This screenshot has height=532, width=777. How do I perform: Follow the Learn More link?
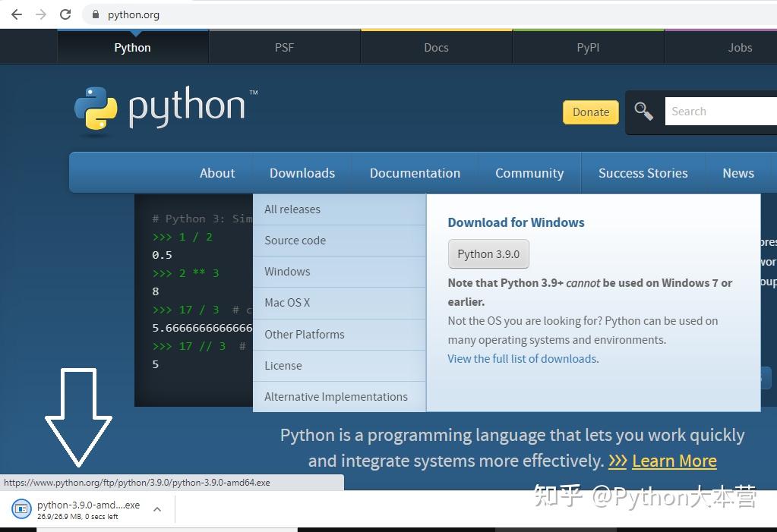tap(674, 461)
